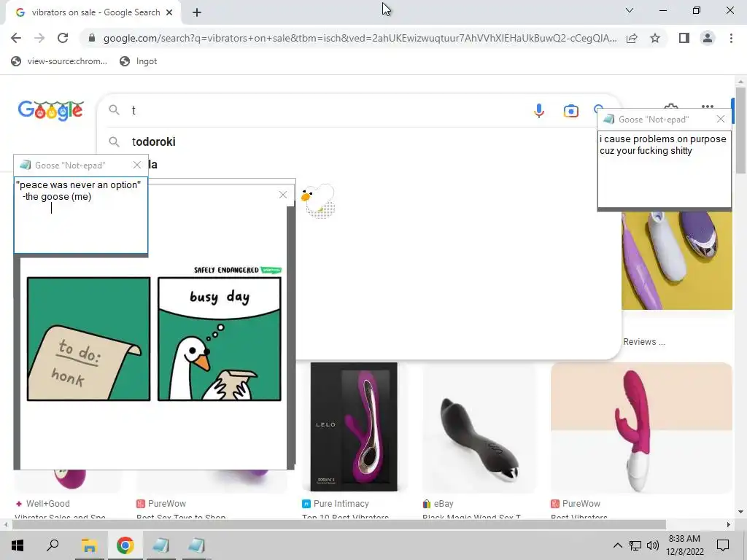Bookmark this page with the star

point(655,38)
